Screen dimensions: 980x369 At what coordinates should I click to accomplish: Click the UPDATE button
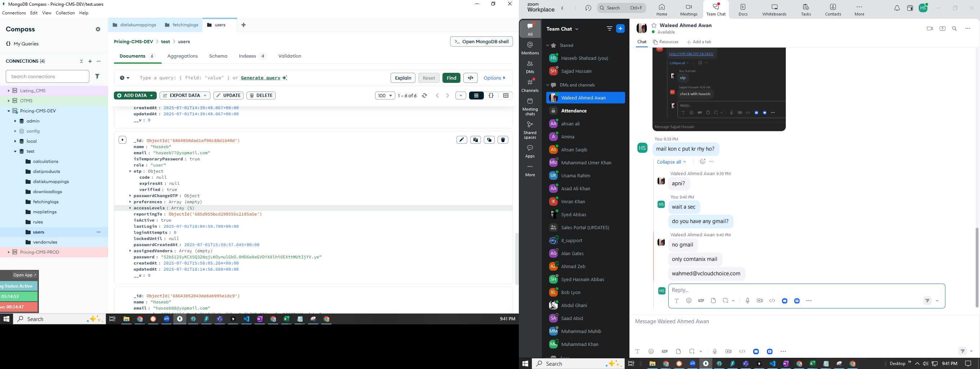point(229,95)
